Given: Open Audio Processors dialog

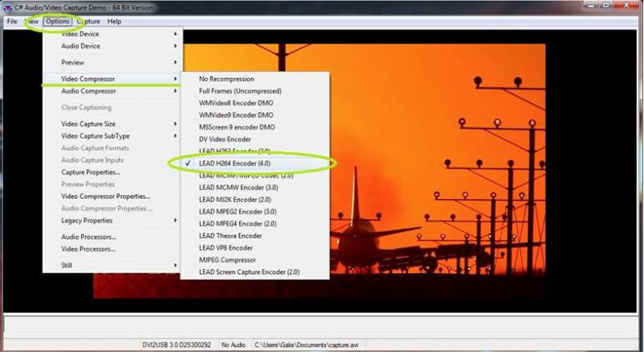Looking at the screenshot, I should 89,237.
